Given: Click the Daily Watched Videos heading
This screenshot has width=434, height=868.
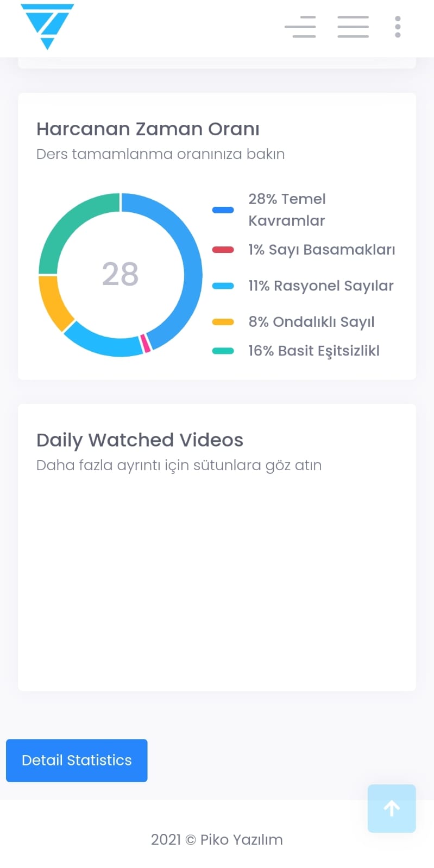Looking at the screenshot, I should (x=140, y=440).
